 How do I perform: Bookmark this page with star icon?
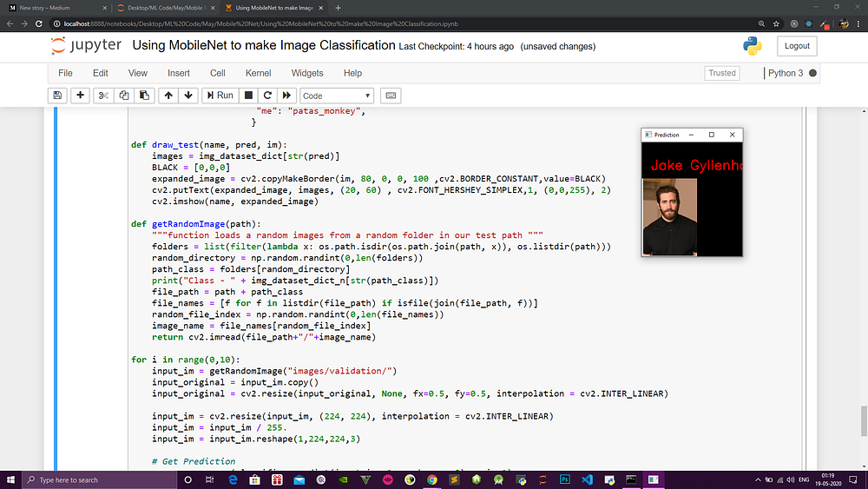click(x=776, y=23)
